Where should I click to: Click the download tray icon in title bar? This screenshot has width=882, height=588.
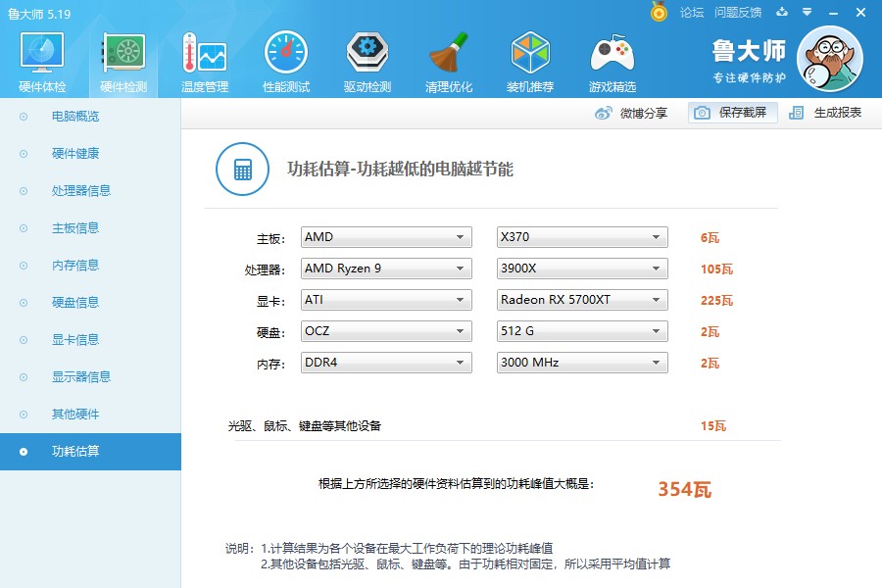click(782, 12)
